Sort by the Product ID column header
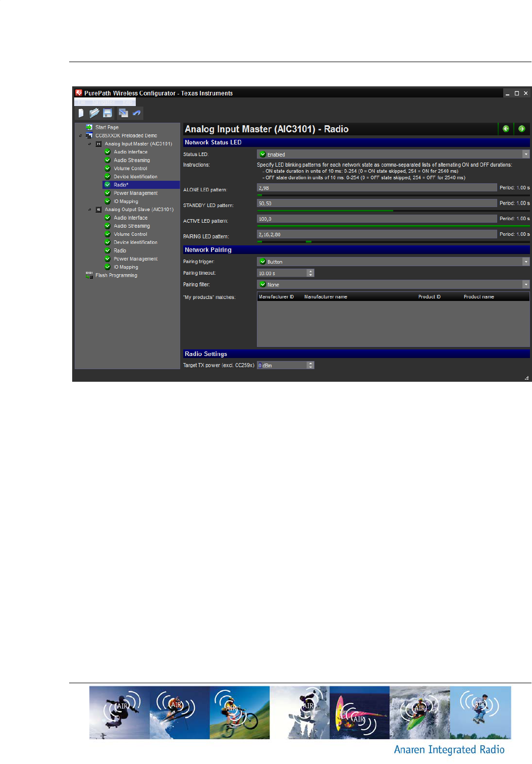This screenshot has width=532, height=764. tap(430, 297)
